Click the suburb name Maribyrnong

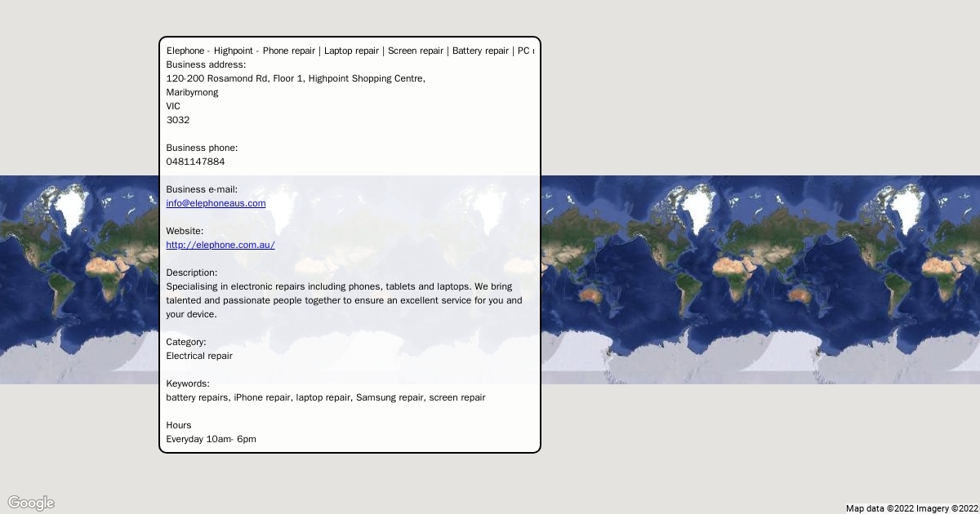pos(192,92)
